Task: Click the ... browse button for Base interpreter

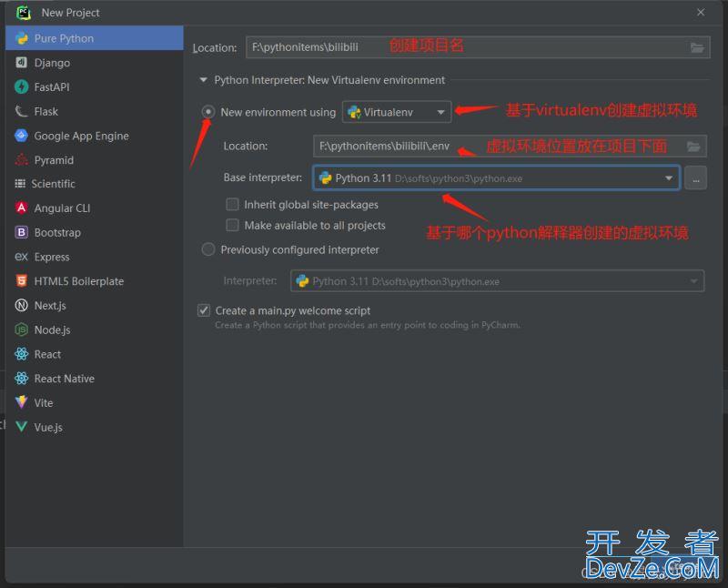Action: point(695,177)
